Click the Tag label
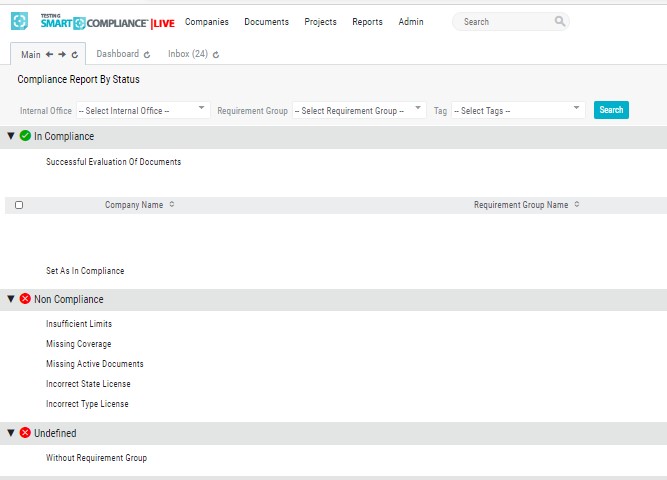The image size is (667, 480). pos(440,111)
